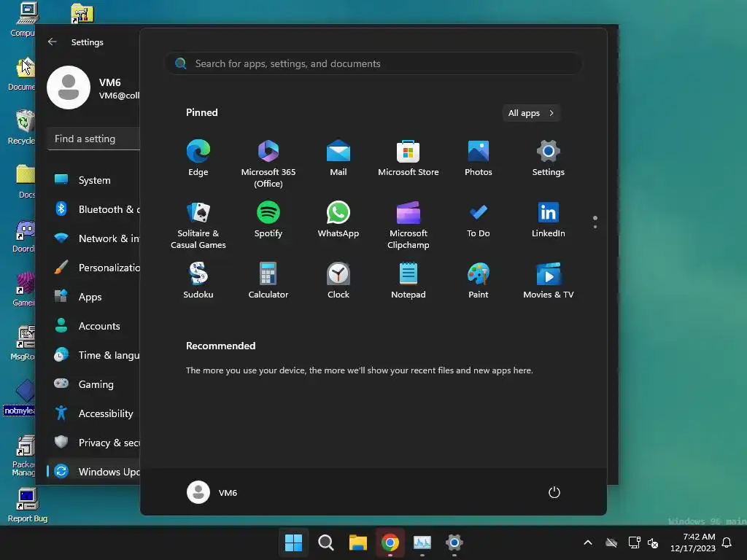Image resolution: width=747 pixels, height=560 pixels.
Task: Select Accessibility in Settings sidebar
Action: coord(94,413)
